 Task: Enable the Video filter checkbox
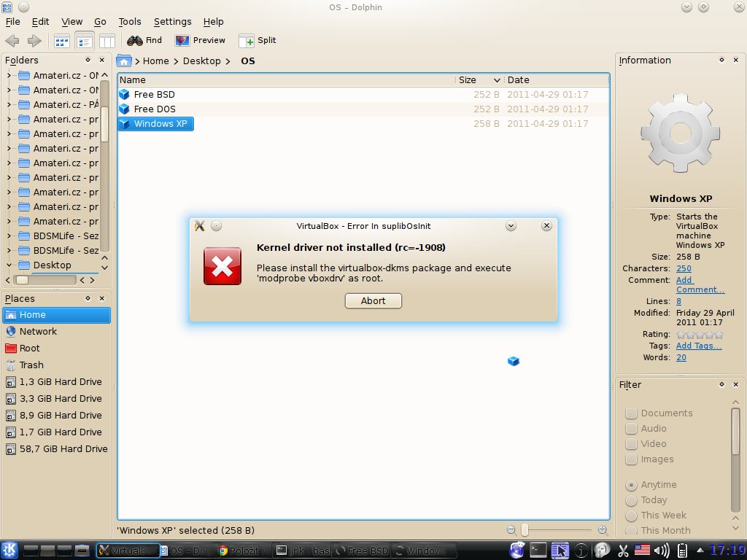(631, 444)
